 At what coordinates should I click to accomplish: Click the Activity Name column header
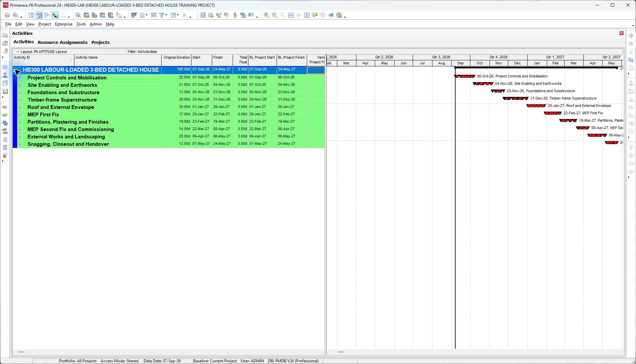[118, 60]
